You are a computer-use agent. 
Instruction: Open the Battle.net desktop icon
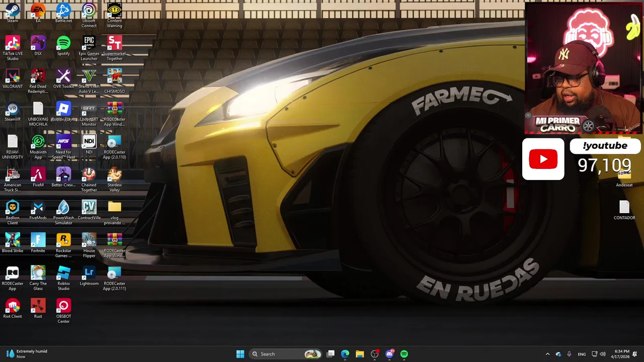click(x=63, y=13)
